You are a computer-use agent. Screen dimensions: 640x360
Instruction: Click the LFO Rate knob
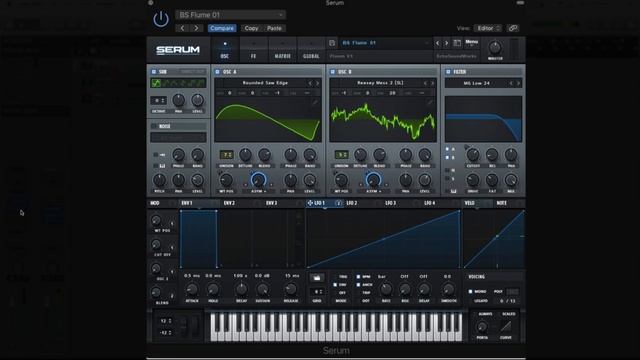pyautogui.click(x=386, y=290)
